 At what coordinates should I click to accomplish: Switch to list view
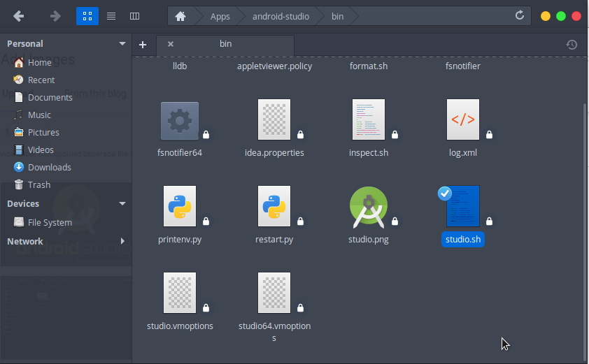[x=111, y=16]
